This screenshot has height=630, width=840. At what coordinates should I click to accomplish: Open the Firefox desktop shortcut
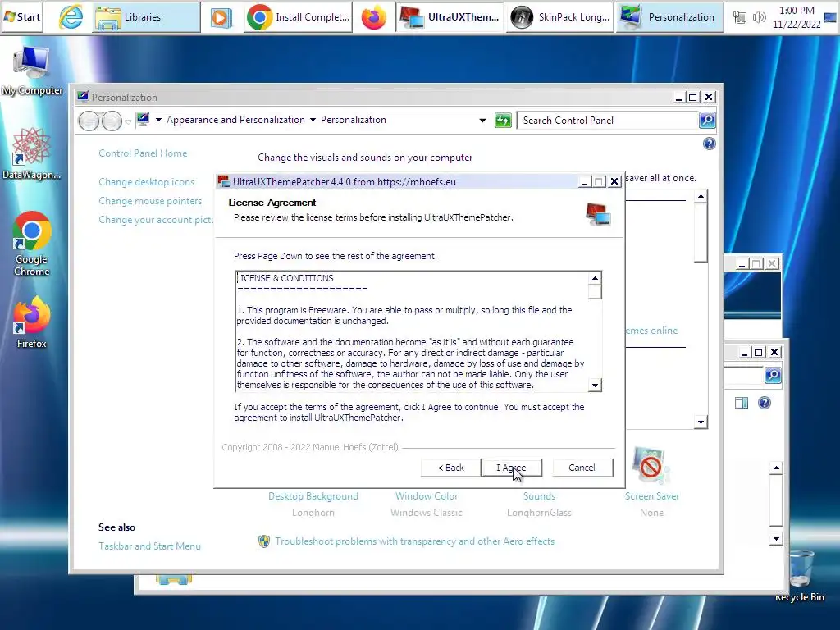[x=32, y=322]
